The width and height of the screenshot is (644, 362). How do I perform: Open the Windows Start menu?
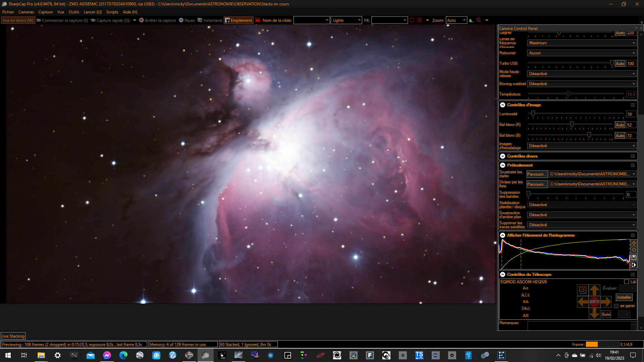click(8, 355)
